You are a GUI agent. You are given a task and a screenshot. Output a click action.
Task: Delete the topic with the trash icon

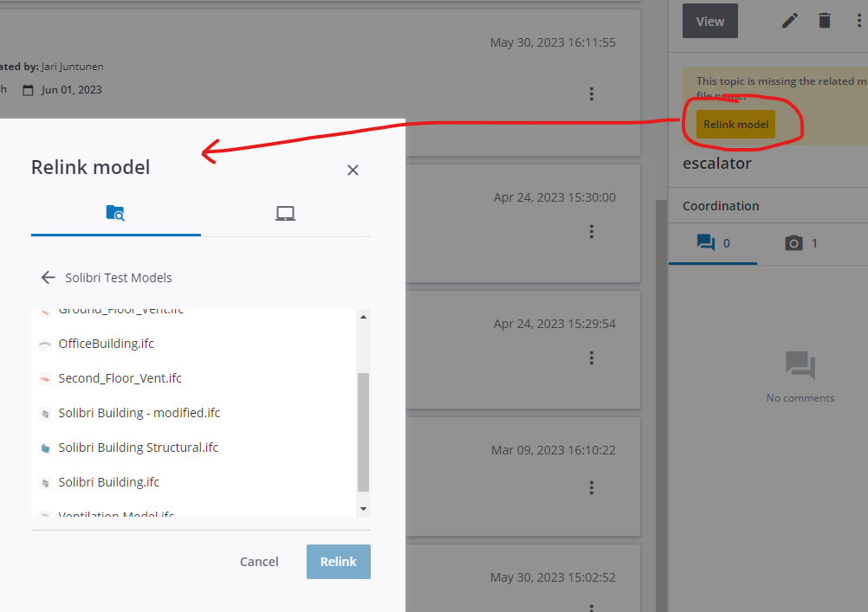(x=824, y=19)
